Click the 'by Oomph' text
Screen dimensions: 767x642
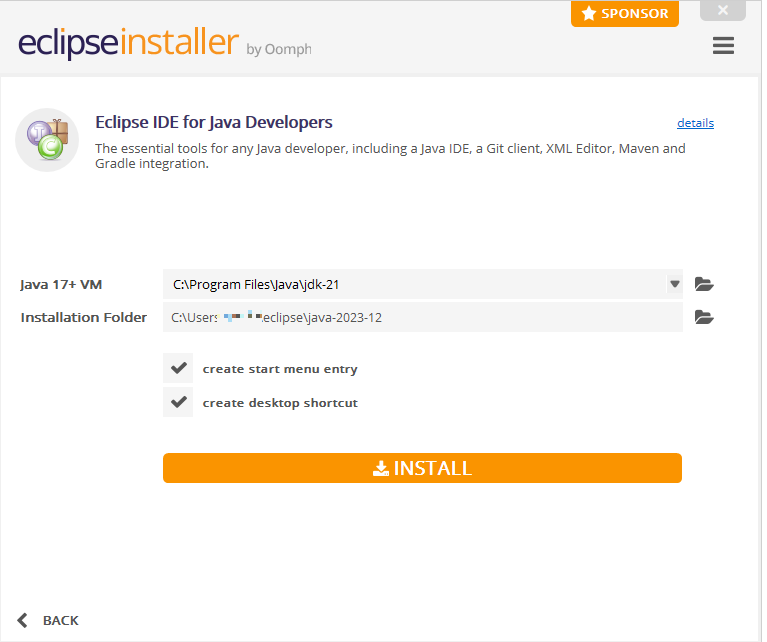(x=279, y=49)
